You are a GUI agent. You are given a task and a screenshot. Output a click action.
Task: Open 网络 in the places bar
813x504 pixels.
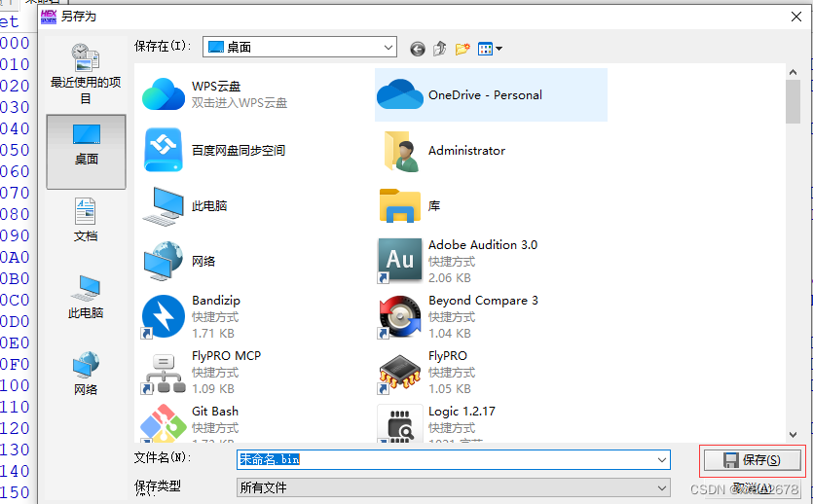pyautogui.click(x=86, y=374)
